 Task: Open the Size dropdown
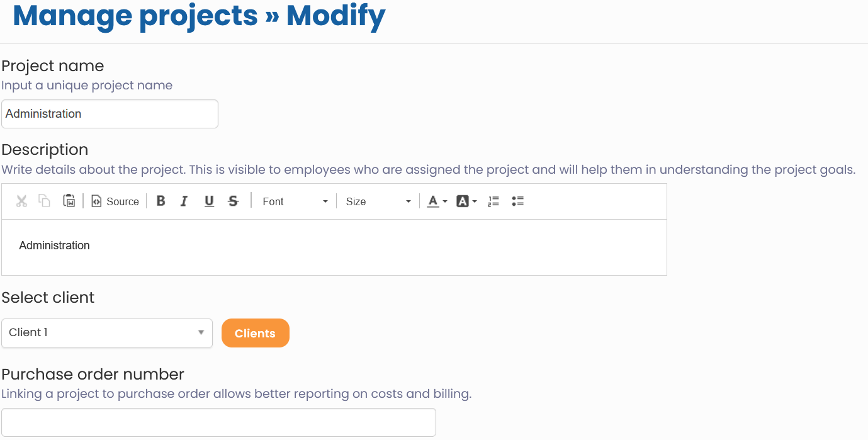(x=378, y=201)
